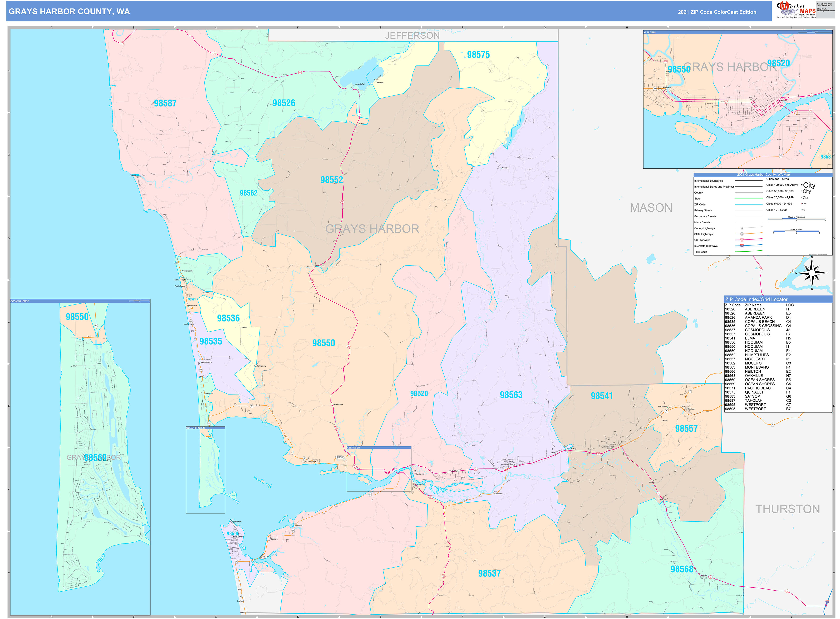Image resolution: width=840 pixels, height=619 pixels.
Task: Click the '98583 SATSOP' index row
Action: 758,396
